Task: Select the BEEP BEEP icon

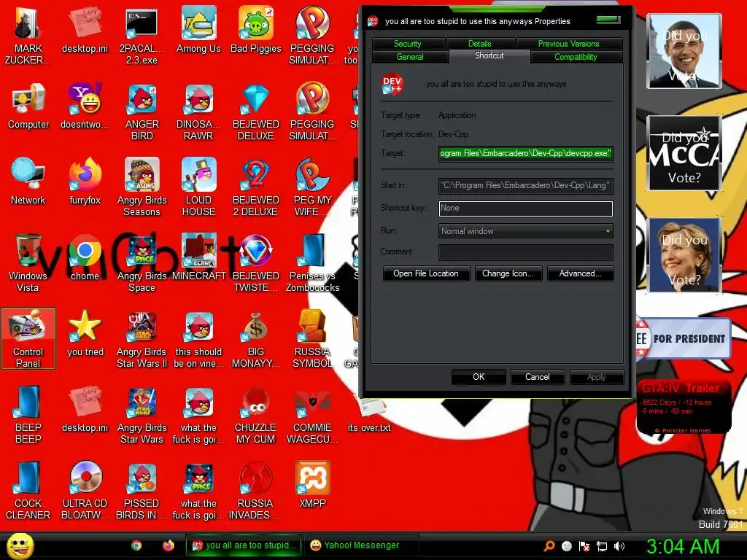Action: (x=28, y=414)
